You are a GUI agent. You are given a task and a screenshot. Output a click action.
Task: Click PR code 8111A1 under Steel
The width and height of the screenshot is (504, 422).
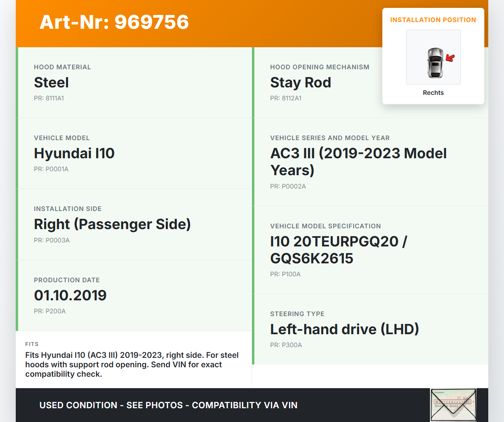[49, 98]
